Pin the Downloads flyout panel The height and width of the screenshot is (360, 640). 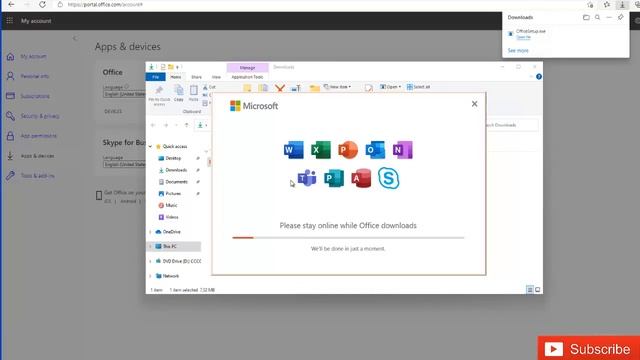click(620, 18)
